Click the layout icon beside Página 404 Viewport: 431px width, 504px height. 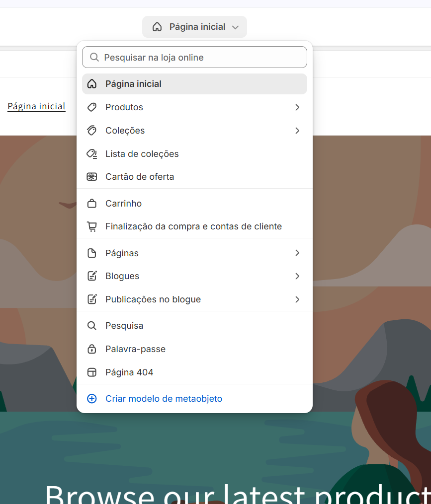click(x=92, y=372)
